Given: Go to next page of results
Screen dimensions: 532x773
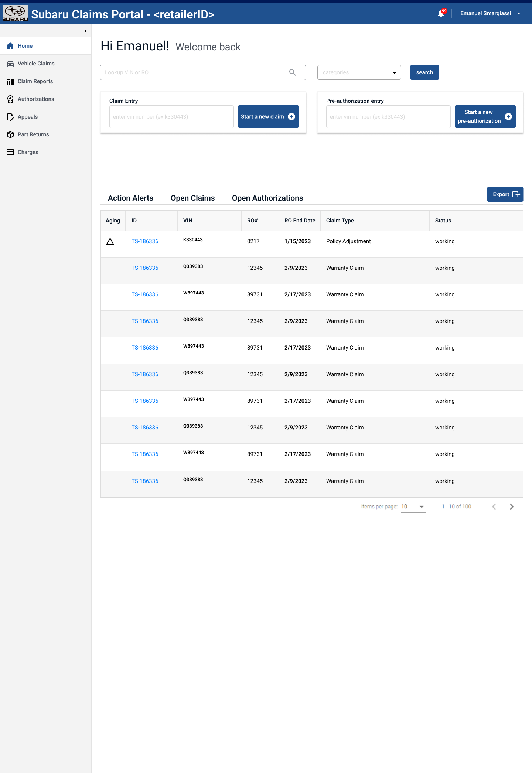Looking at the screenshot, I should click(511, 507).
